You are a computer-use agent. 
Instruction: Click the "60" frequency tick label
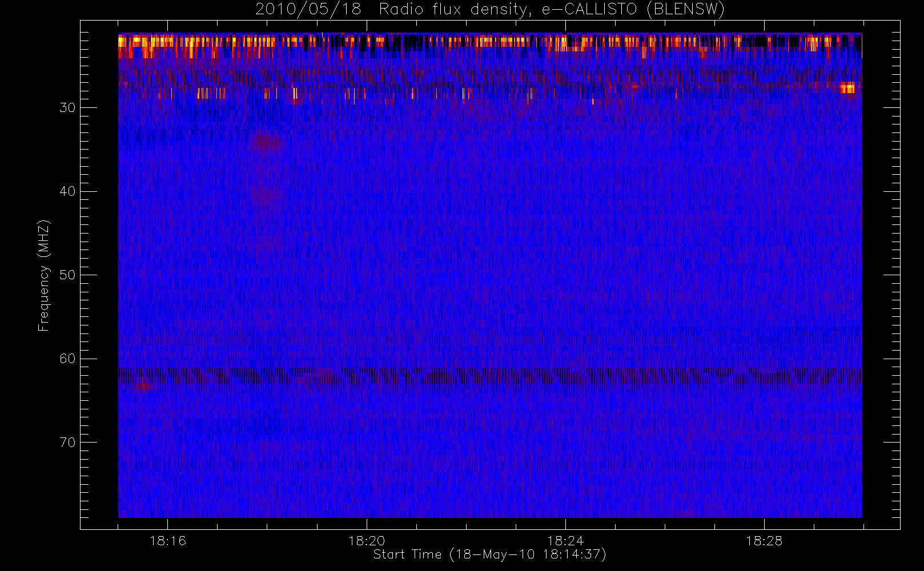pos(67,359)
